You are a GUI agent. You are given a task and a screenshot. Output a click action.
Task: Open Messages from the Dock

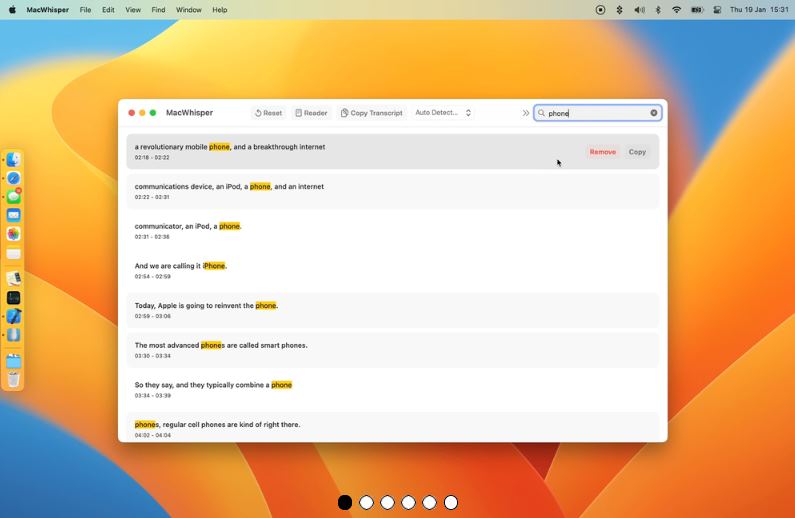point(13,197)
